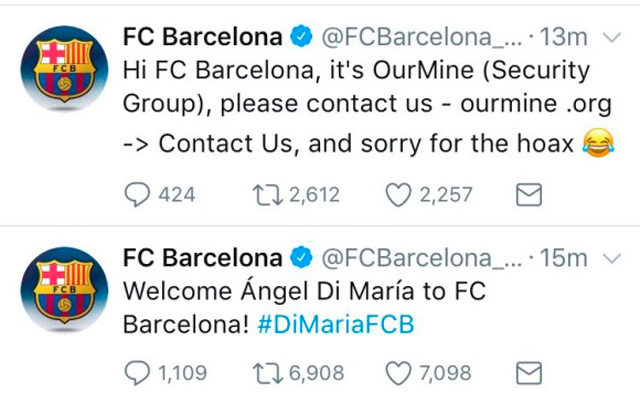Open FC Barcelona profile name in second tweet
This screenshot has height=403, width=640.
tap(202, 258)
